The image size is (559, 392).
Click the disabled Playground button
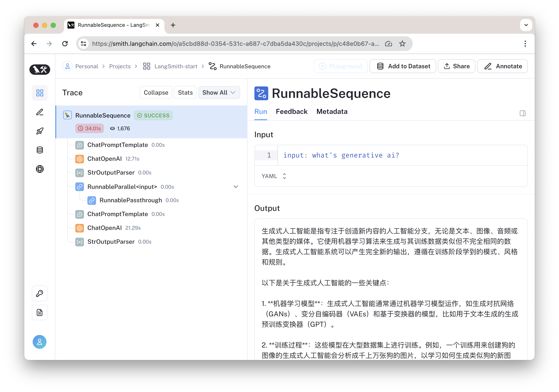tap(340, 66)
